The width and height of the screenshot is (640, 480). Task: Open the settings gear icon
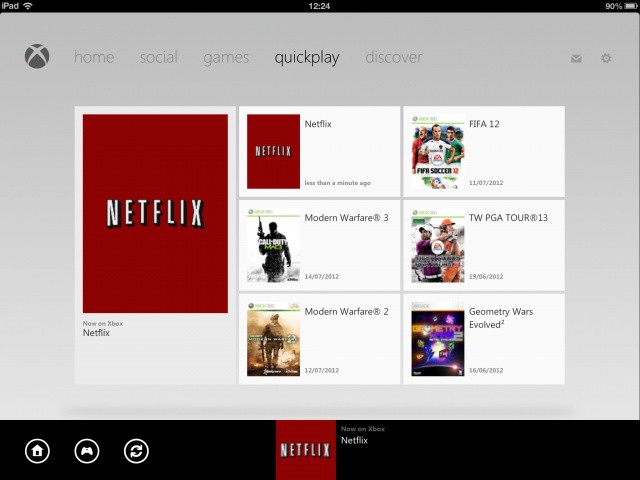pos(605,59)
